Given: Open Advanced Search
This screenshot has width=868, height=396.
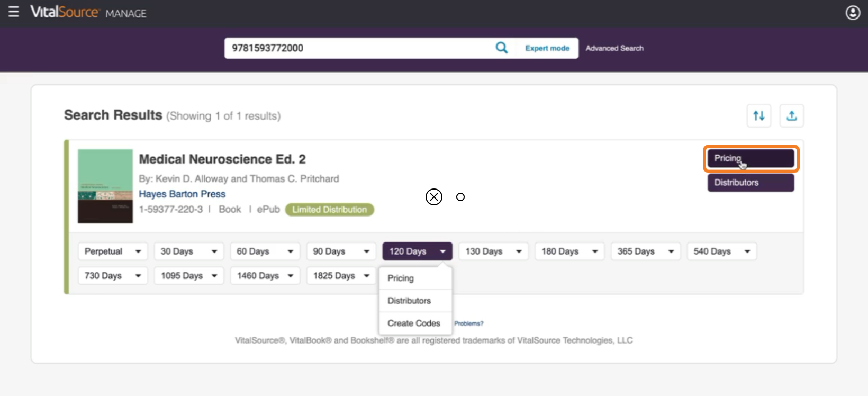Looking at the screenshot, I should pos(614,48).
